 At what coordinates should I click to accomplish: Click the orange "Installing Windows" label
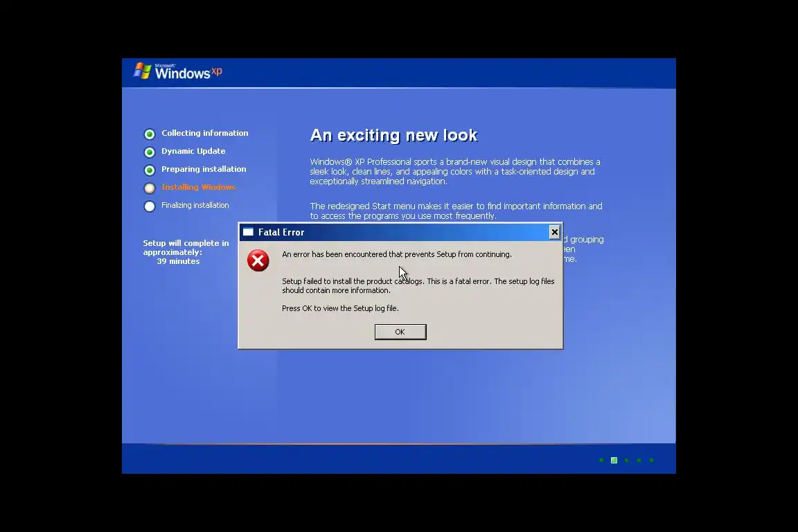199,187
